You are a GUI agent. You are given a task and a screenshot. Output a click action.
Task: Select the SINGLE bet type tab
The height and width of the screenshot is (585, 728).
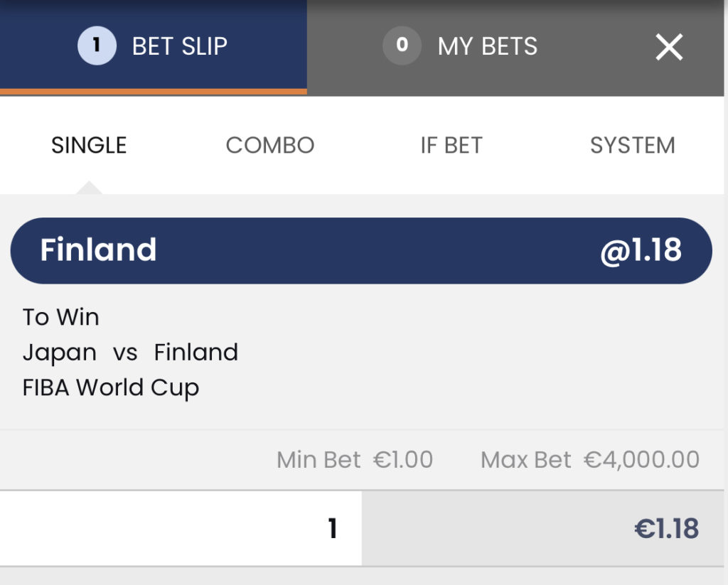pos(89,146)
